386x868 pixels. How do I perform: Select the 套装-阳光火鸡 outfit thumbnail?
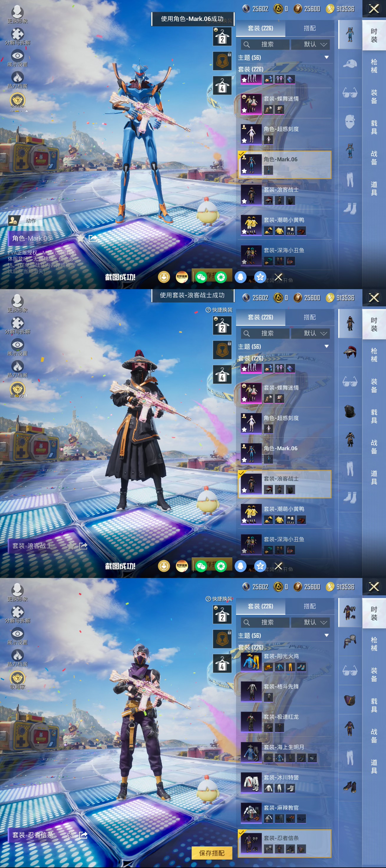tap(251, 661)
